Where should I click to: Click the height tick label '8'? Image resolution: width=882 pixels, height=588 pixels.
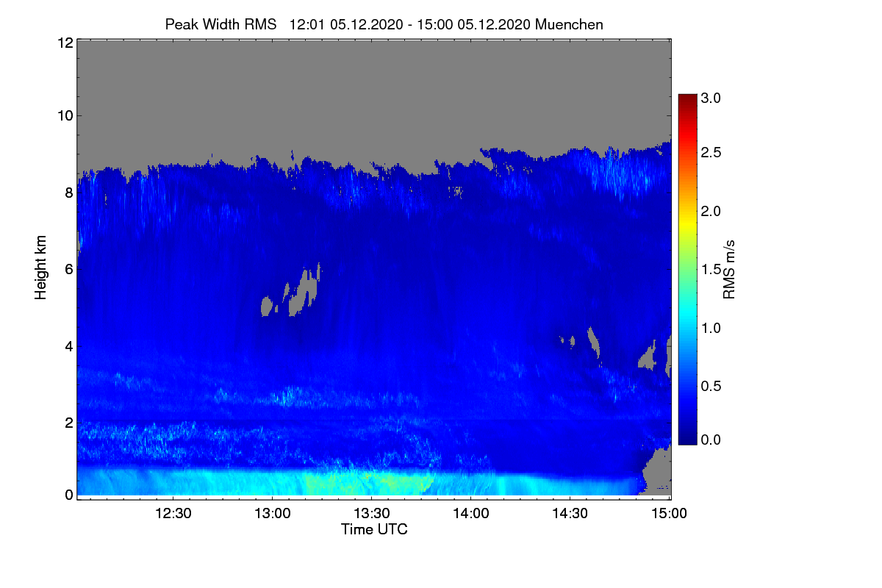click(x=68, y=193)
